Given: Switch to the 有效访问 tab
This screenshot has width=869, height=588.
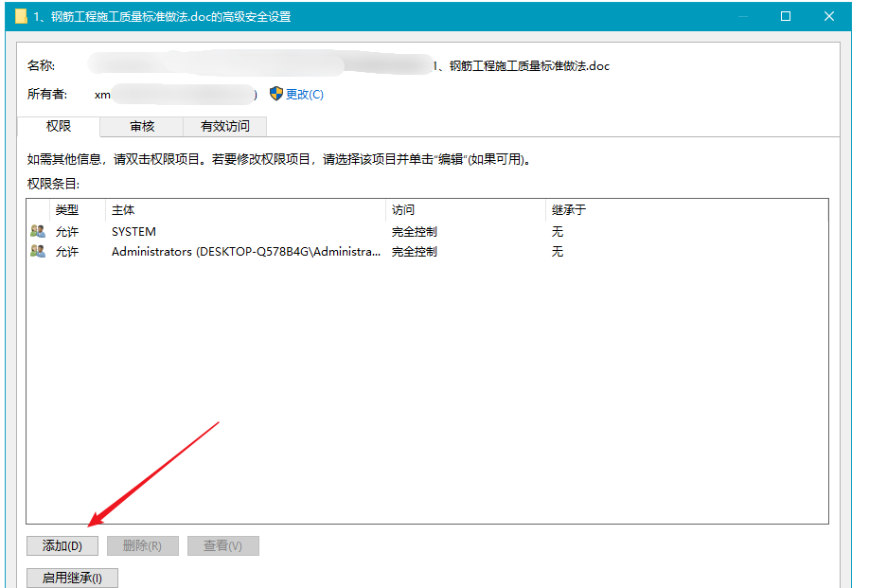Looking at the screenshot, I should [226, 126].
